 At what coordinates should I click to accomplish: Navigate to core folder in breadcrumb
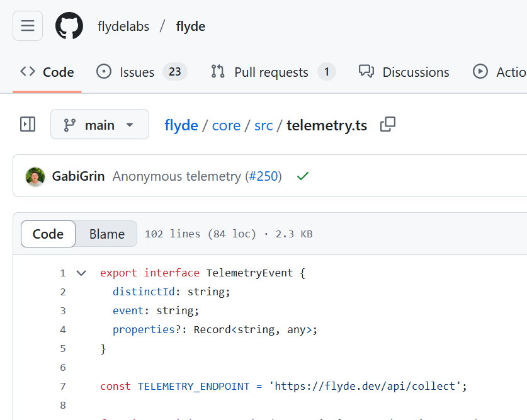tap(226, 125)
